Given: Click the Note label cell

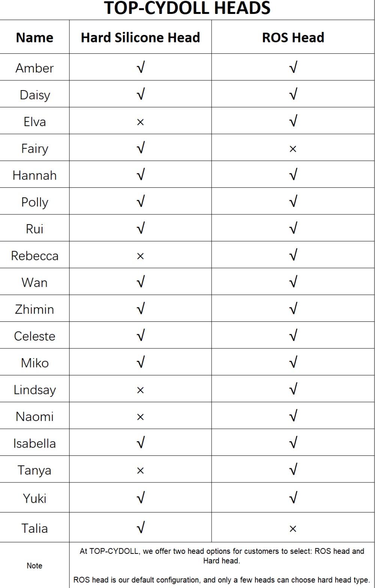Looking at the screenshot, I should coord(34,565).
